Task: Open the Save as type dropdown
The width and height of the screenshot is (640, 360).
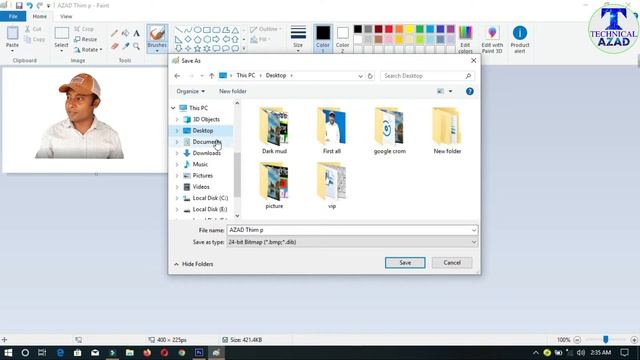Action: pos(473,242)
